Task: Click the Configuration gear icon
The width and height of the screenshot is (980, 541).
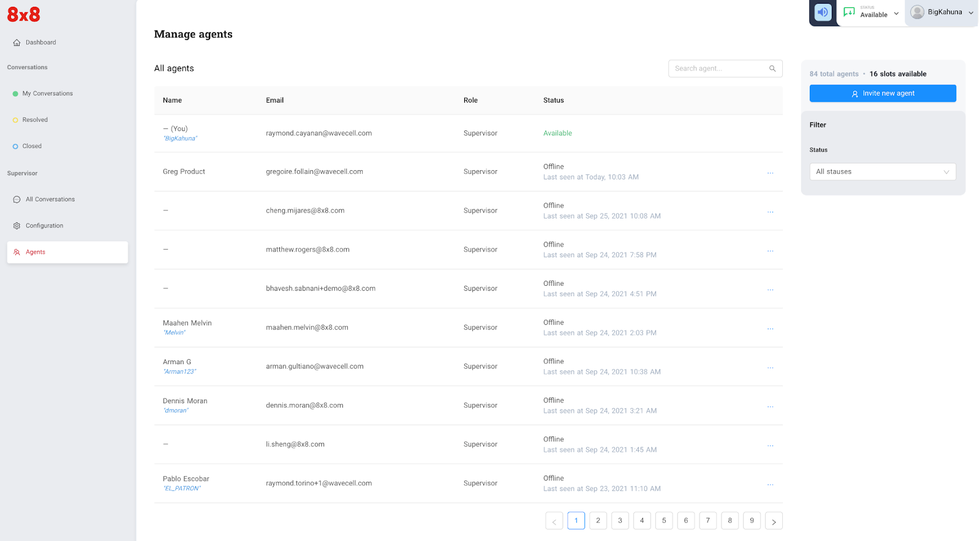Action: click(x=17, y=226)
